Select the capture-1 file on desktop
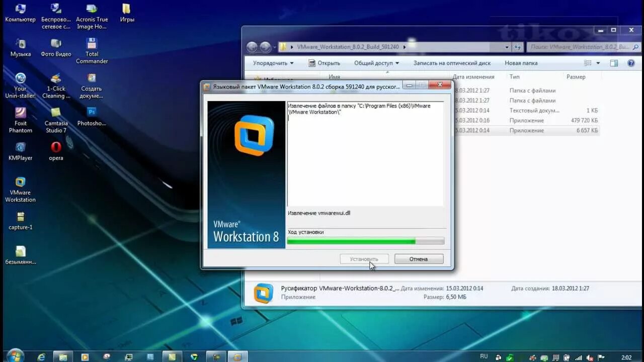 (x=20, y=221)
